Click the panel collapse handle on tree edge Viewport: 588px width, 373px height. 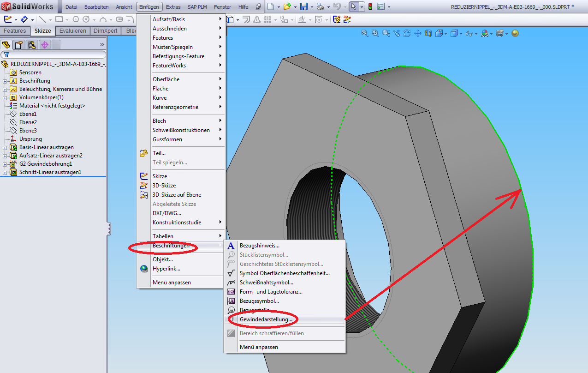click(109, 229)
